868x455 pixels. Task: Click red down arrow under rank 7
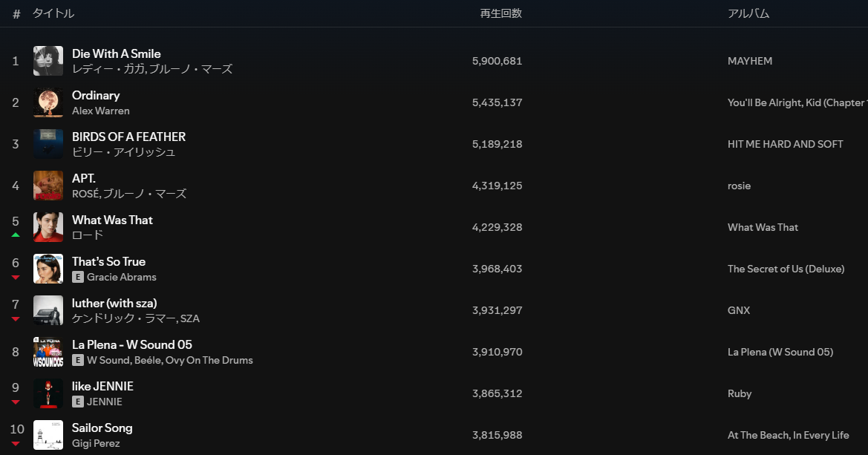point(16,319)
